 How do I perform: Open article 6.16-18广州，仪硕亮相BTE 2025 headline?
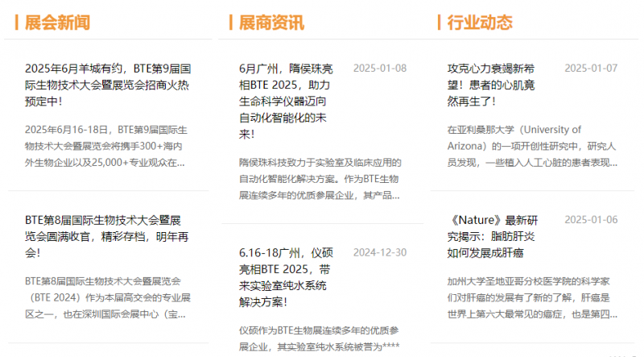click(x=286, y=277)
